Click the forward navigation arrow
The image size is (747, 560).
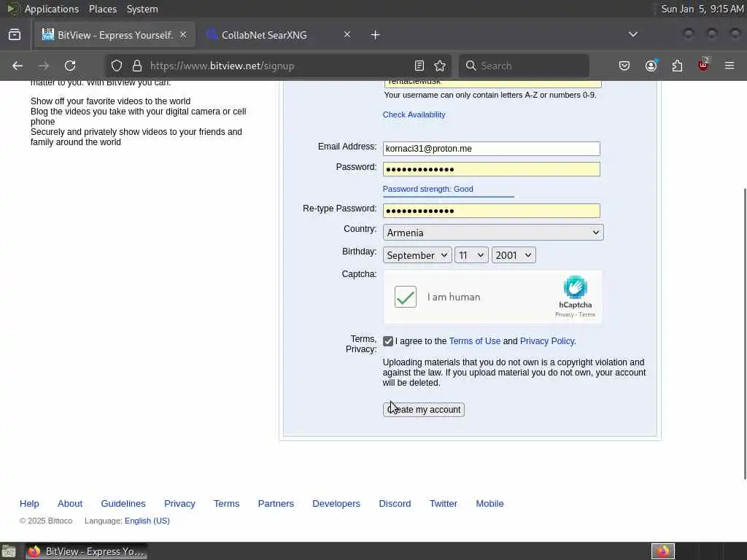(x=44, y=66)
